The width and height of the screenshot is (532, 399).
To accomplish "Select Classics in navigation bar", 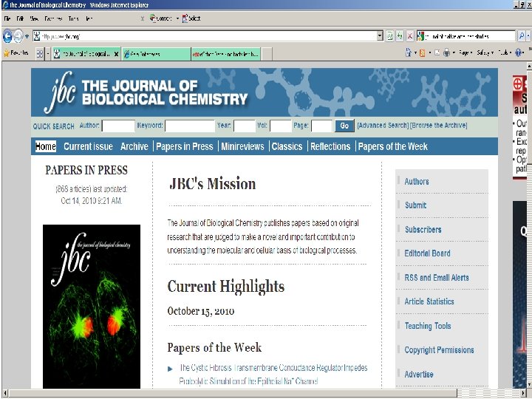I will 287,146.
